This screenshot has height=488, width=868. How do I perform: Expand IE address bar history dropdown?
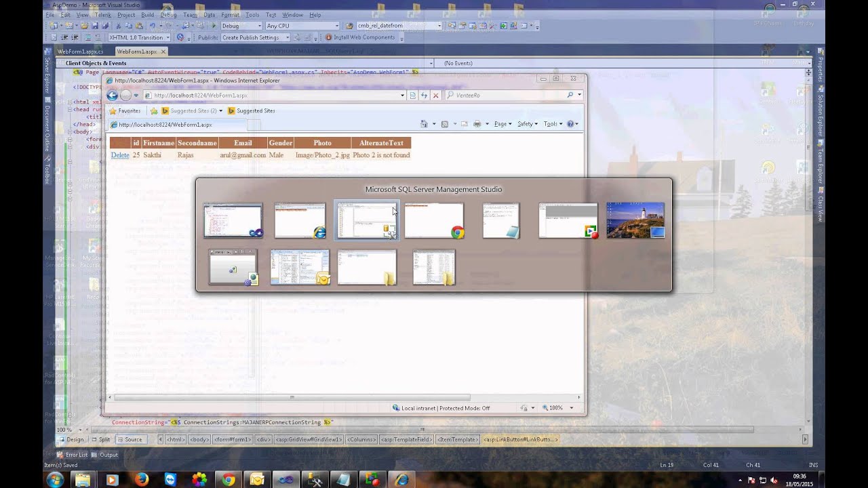tap(402, 96)
